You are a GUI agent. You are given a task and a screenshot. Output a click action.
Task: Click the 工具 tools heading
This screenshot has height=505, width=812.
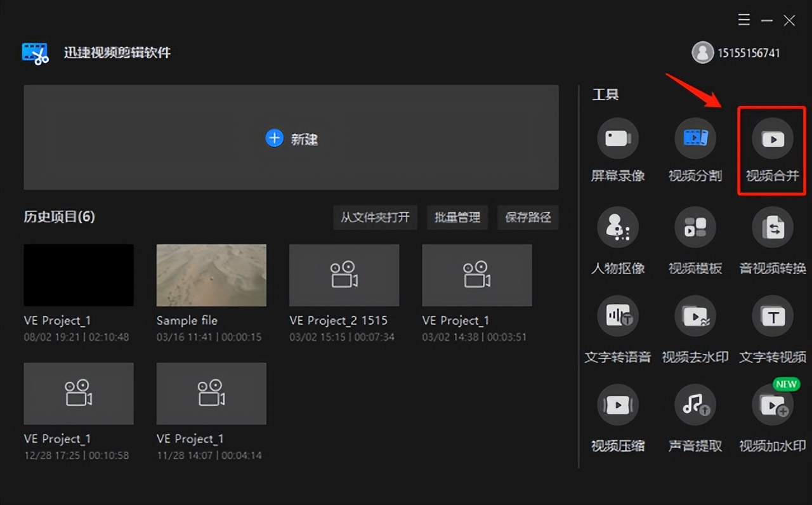(x=605, y=95)
